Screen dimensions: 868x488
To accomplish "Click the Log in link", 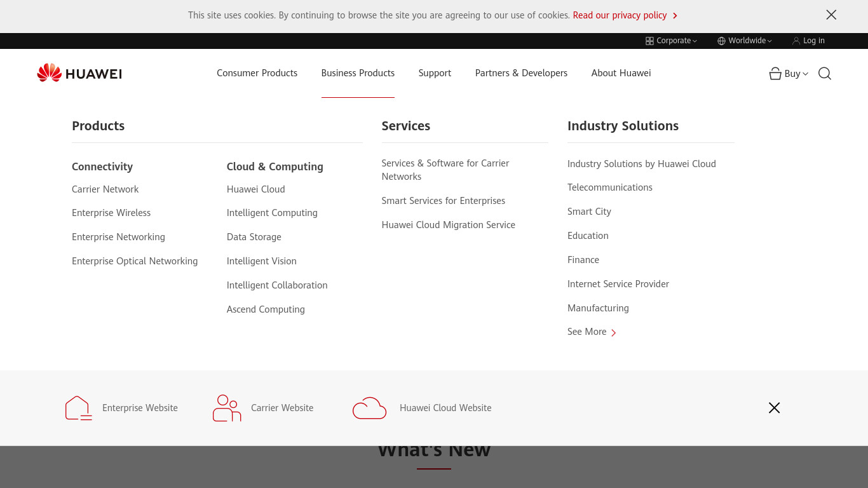I will tap(814, 41).
